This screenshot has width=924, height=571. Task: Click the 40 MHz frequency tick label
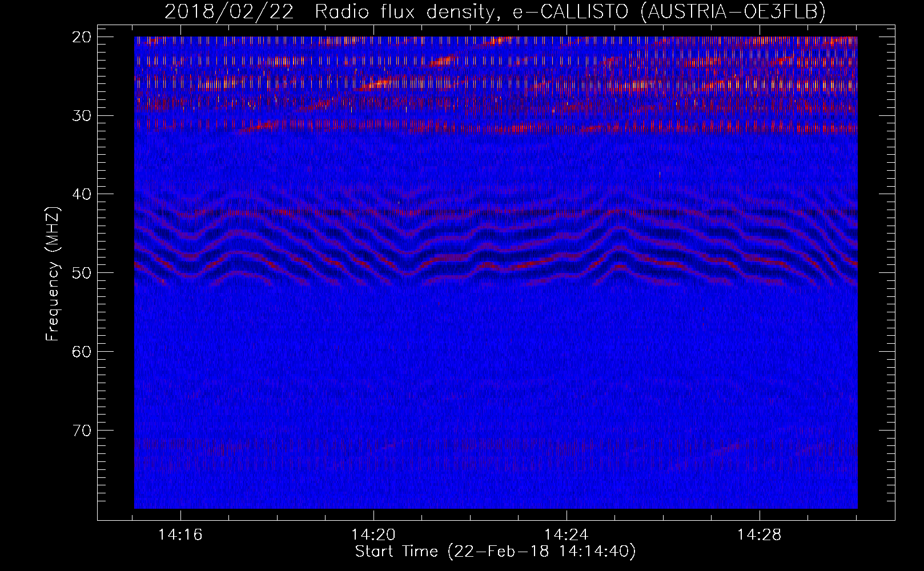(x=82, y=194)
